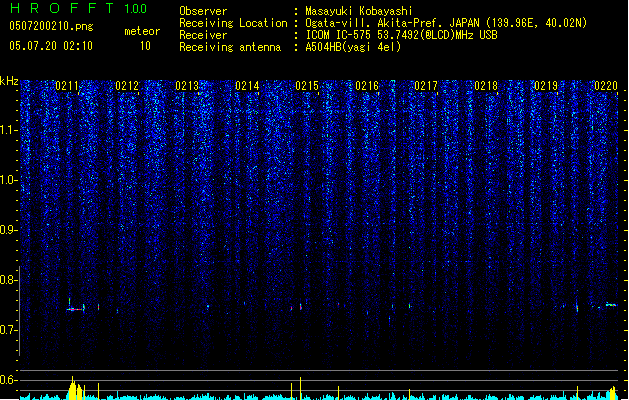Image resolution: width=629 pixels, height=400 pixels.
Task: Click the meteor label
Action: [142, 31]
